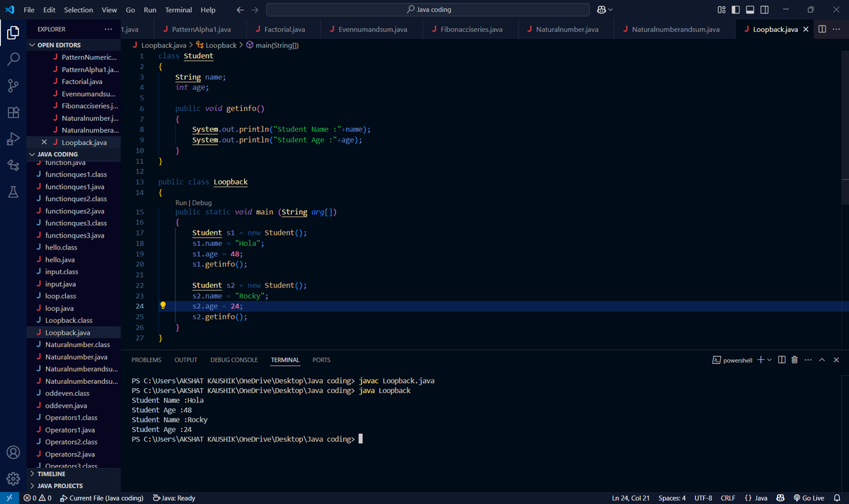Toggle the primary side bar
Viewport: 849px width, 504px height.
pyautogui.click(x=736, y=10)
